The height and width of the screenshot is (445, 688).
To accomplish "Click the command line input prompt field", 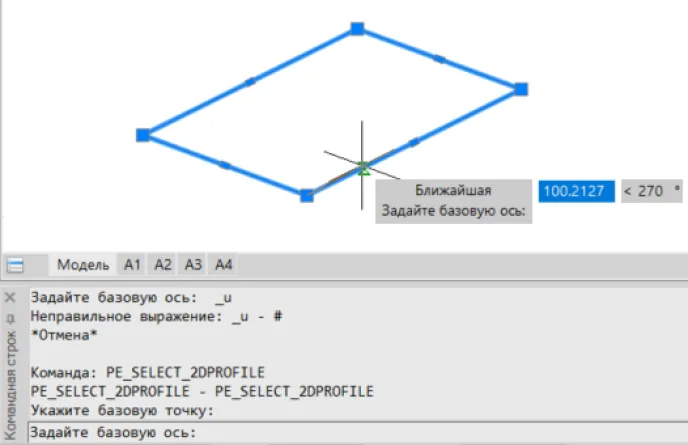I will pos(350,433).
